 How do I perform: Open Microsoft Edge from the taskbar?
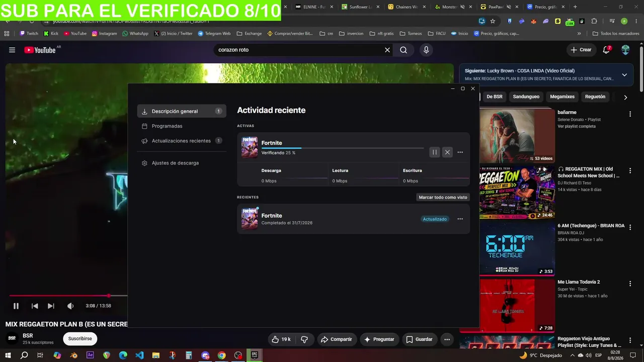click(123, 355)
